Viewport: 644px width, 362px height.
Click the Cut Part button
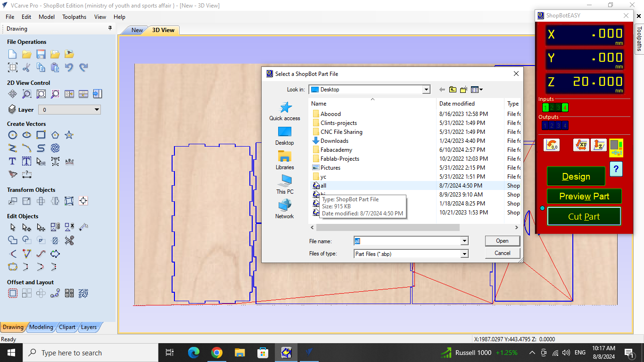[584, 216]
